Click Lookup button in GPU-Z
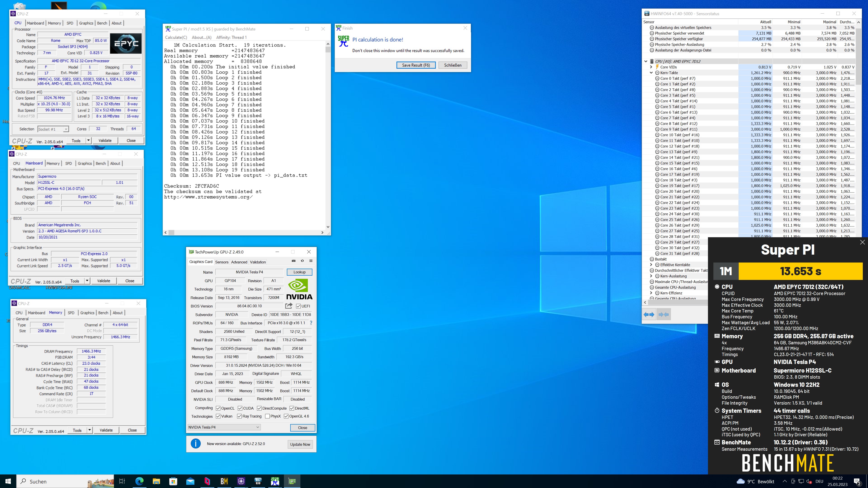 tap(299, 272)
